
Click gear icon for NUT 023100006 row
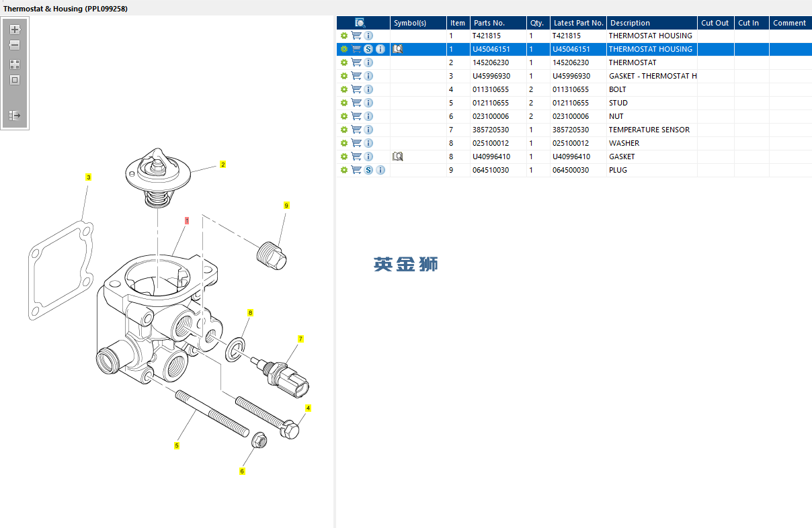point(344,116)
